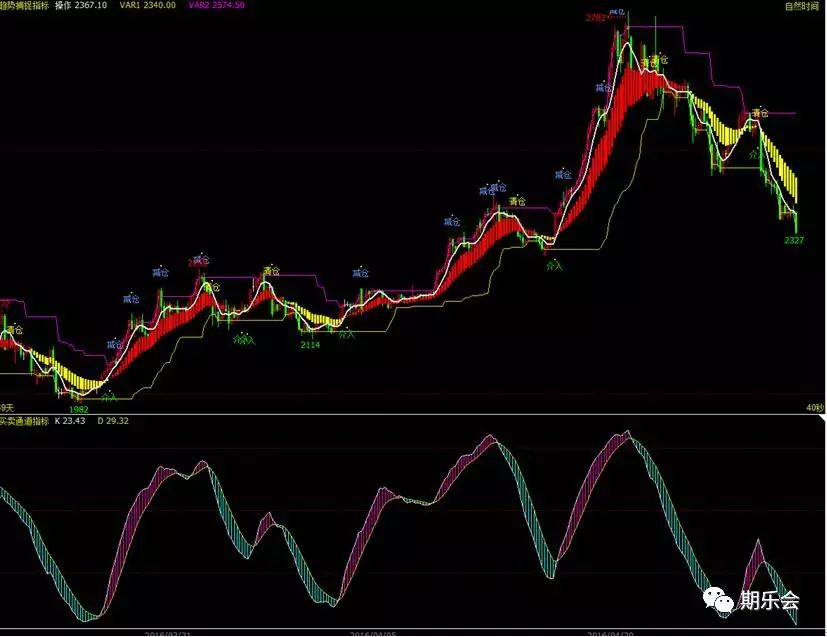The image size is (827, 637).
Task: Click the green 2327 price label
Action: [x=794, y=240]
